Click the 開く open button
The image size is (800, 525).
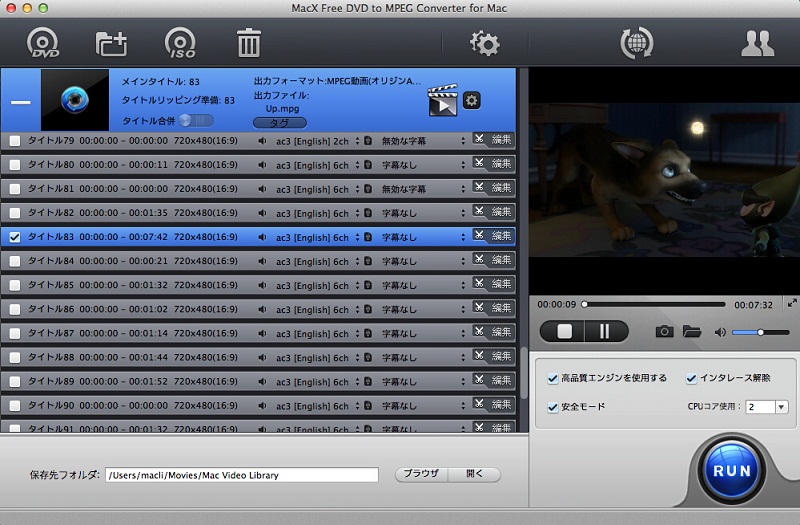(x=474, y=474)
